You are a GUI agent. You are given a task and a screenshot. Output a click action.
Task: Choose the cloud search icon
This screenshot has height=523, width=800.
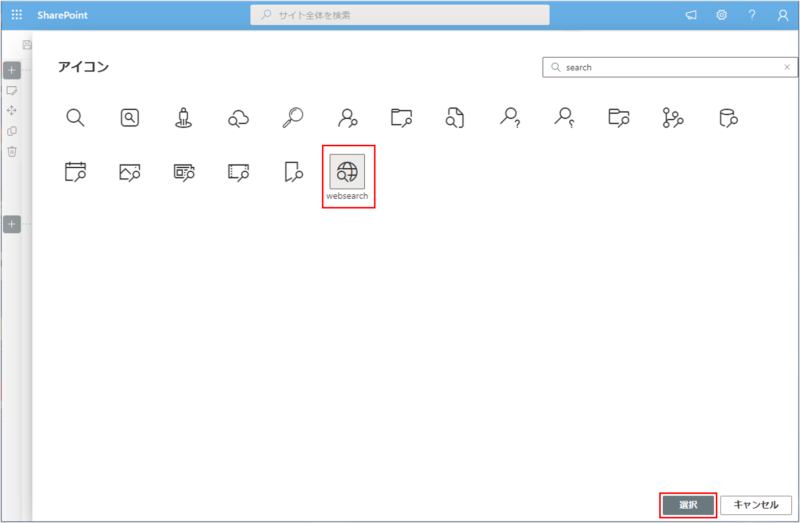click(238, 118)
